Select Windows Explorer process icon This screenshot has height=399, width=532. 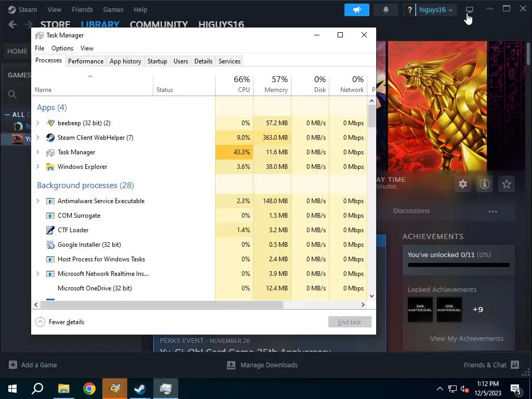pos(50,167)
